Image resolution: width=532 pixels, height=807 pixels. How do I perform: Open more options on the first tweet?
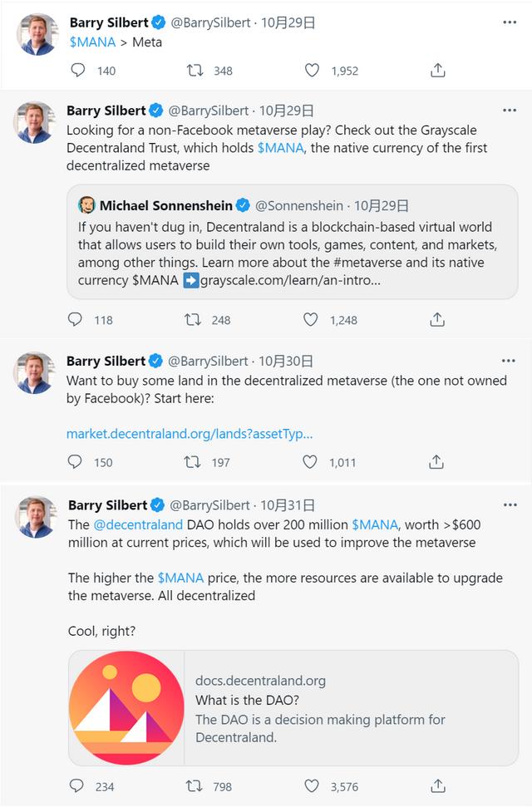[510, 22]
